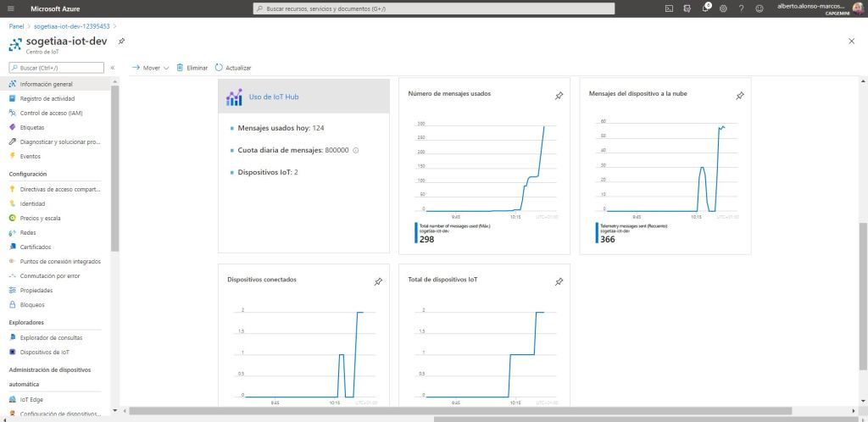The width and height of the screenshot is (868, 422).
Task: Click the Eliminar button
Action: 192,68
